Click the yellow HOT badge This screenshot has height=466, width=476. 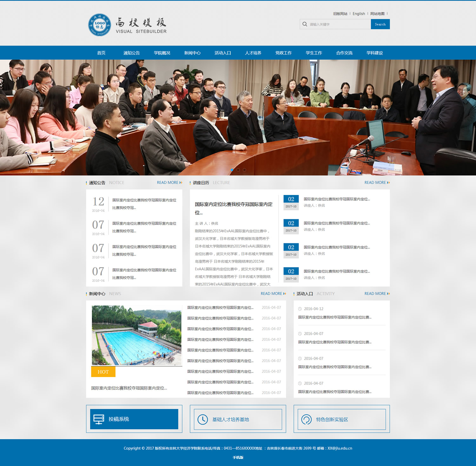click(103, 372)
